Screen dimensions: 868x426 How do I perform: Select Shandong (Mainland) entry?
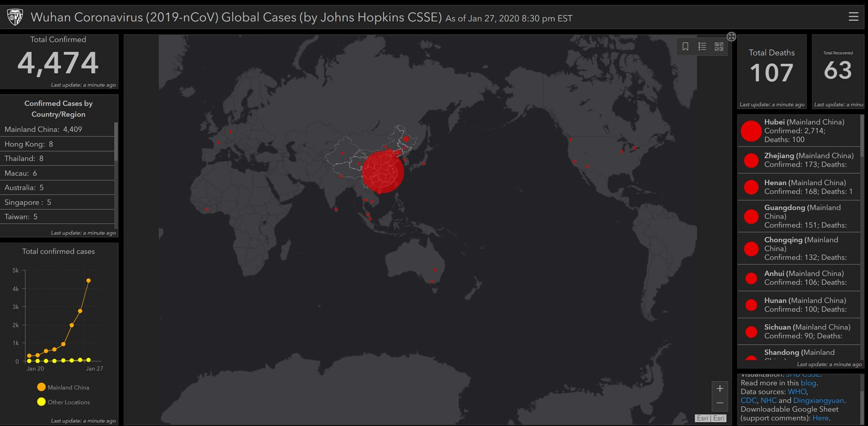pyautogui.click(x=799, y=353)
